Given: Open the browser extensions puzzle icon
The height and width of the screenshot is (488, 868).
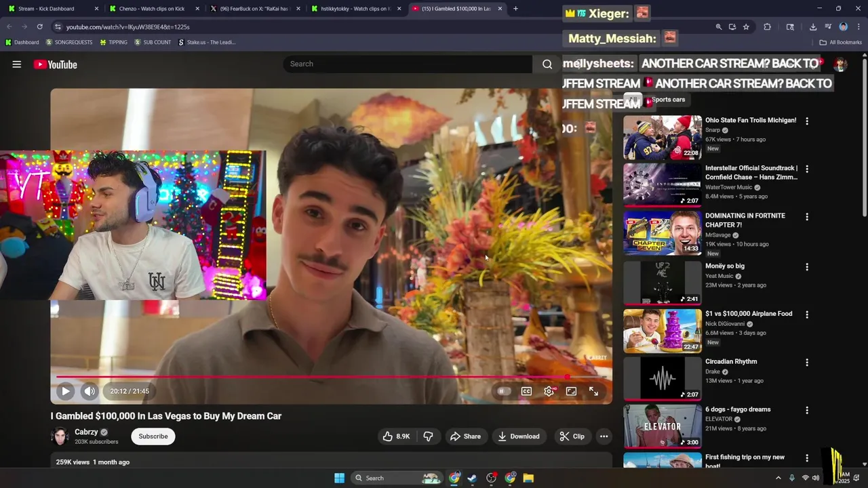Looking at the screenshot, I should [x=767, y=26].
